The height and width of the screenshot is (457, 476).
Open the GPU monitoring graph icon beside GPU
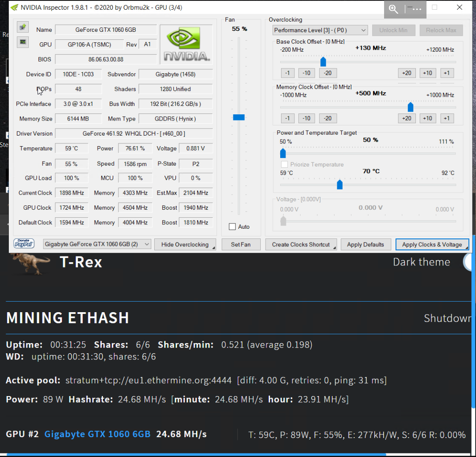pyautogui.click(x=23, y=42)
